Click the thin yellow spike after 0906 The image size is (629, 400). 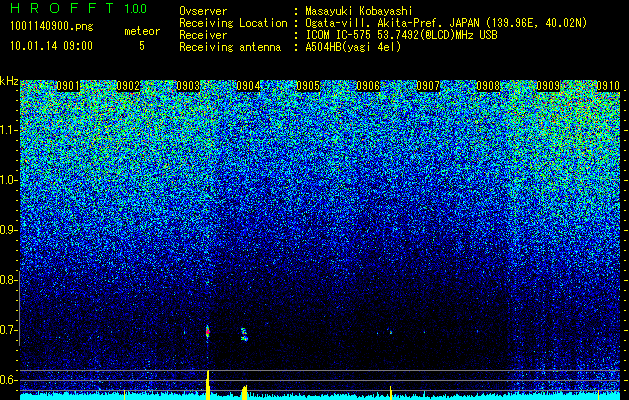[391, 393]
